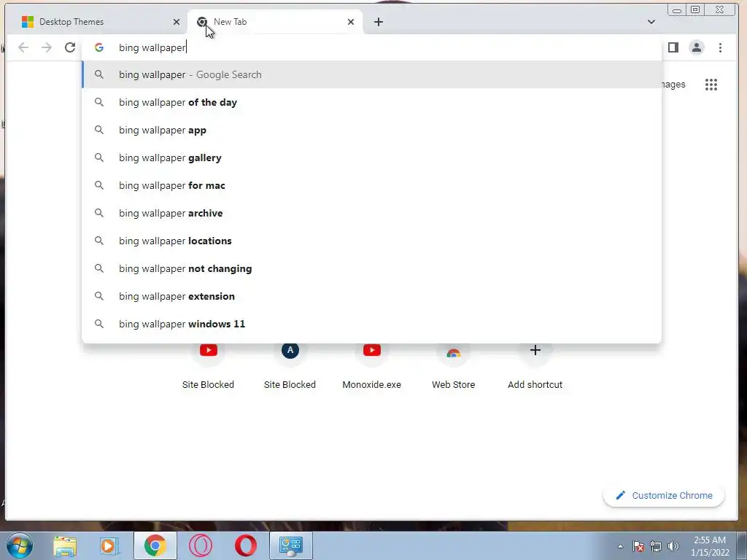Open Chrome's three-dot menu
Viewport: 747px width, 560px height.
click(720, 47)
